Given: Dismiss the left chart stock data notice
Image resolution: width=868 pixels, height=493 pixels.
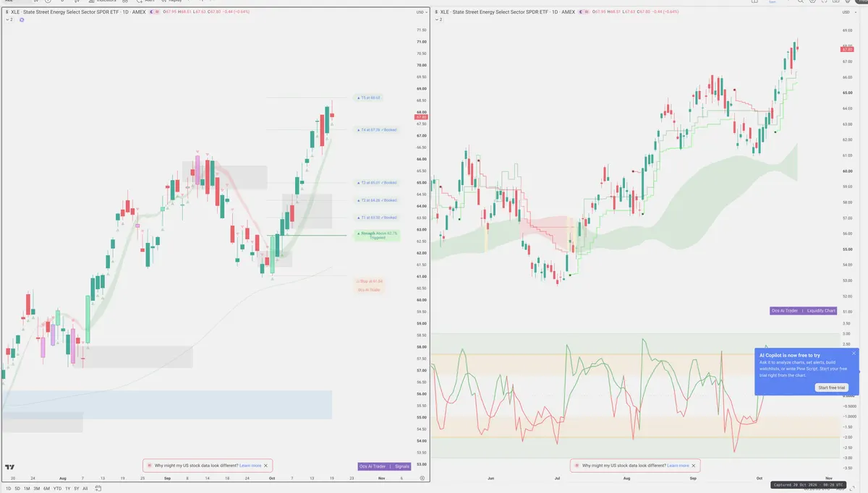Looking at the screenshot, I should point(266,466).
